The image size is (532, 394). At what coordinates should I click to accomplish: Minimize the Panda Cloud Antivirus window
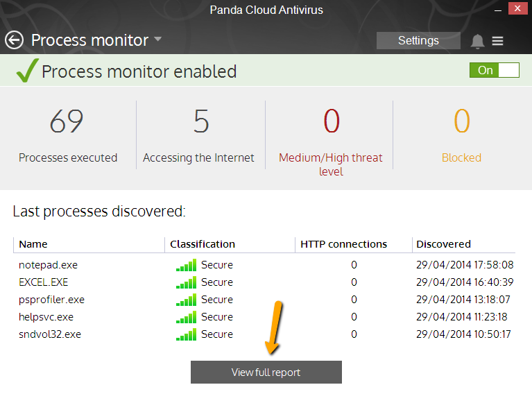pyautogui.click(x=498, y=10)
